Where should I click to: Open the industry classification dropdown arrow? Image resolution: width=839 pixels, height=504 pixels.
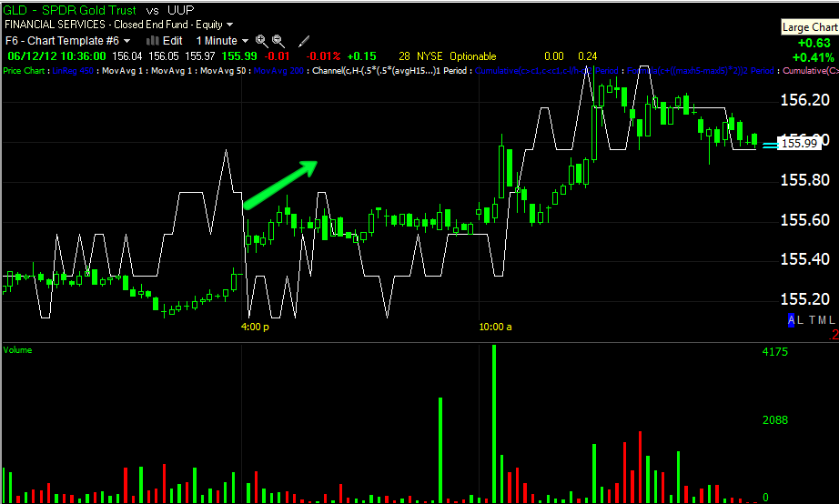(229, 25)
